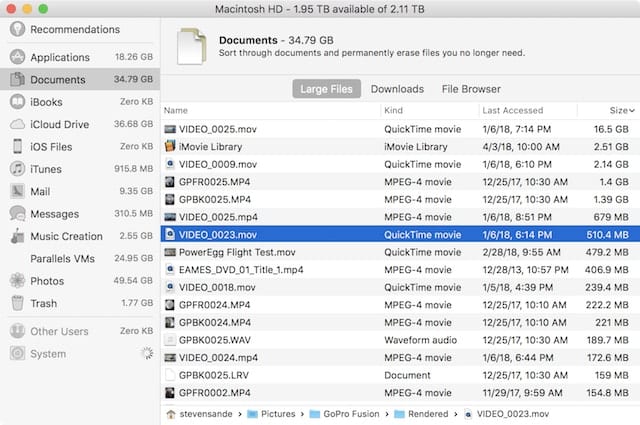
Task: Sort list by Kind column header
Action: (x=395, y=110)
